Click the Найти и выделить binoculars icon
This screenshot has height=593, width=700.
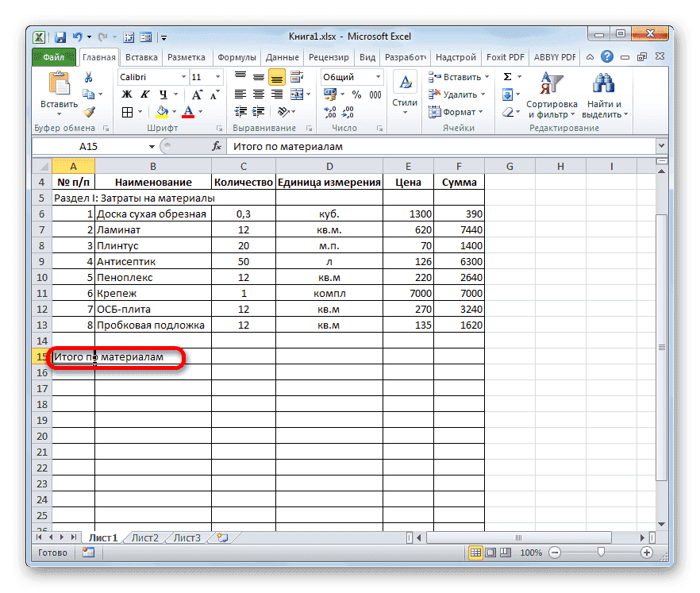coord(603,83)
